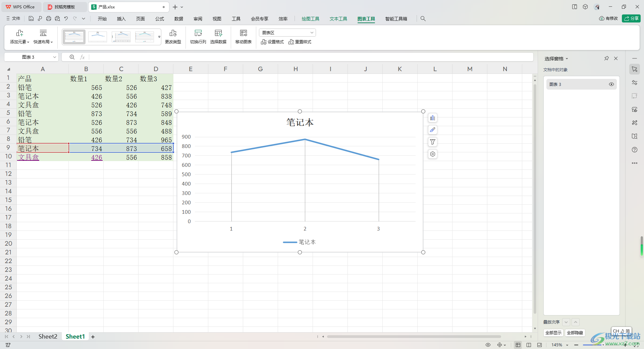Click more options dots in right sidebar

635,163
